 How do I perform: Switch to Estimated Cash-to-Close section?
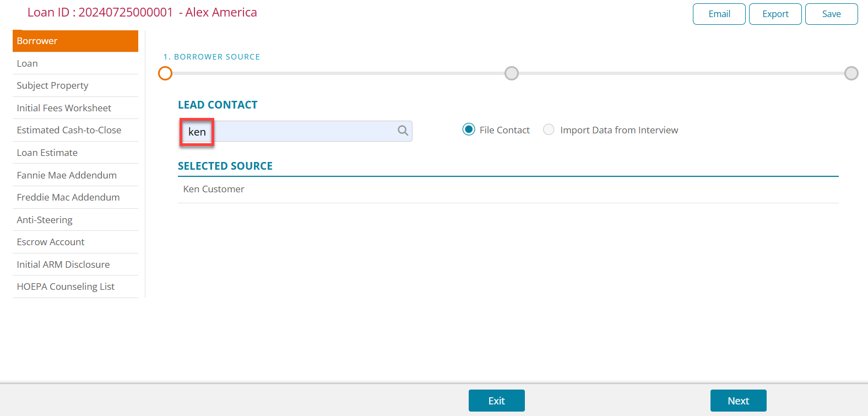[x=69, y=130]
